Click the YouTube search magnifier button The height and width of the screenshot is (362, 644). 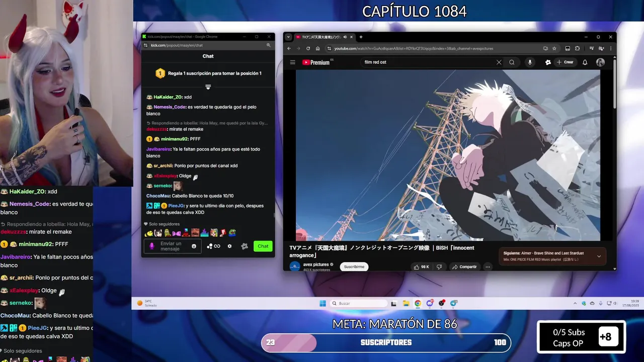coord(512,62)
